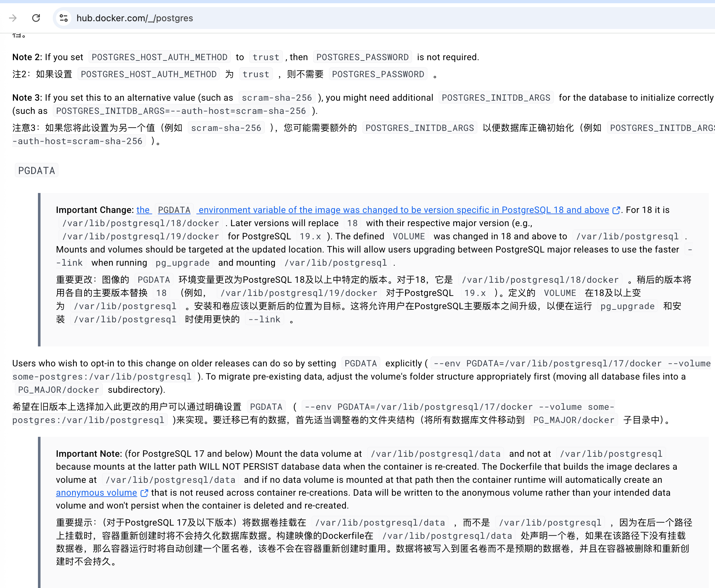Click the PG_MAJOR/docker code in English paragraph
715x588 pixels.
coord(59,390)
